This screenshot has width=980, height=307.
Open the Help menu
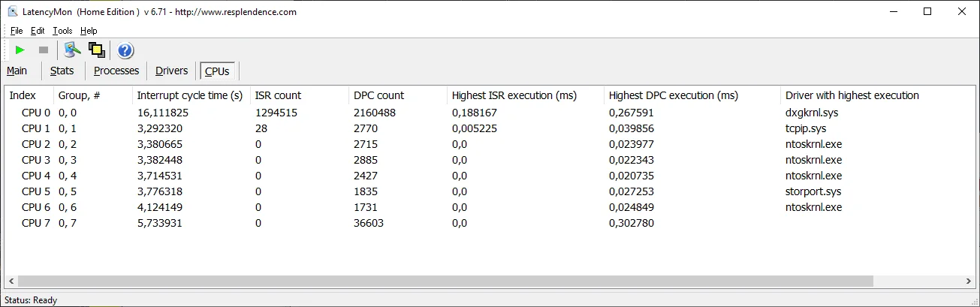coord(89,31)
